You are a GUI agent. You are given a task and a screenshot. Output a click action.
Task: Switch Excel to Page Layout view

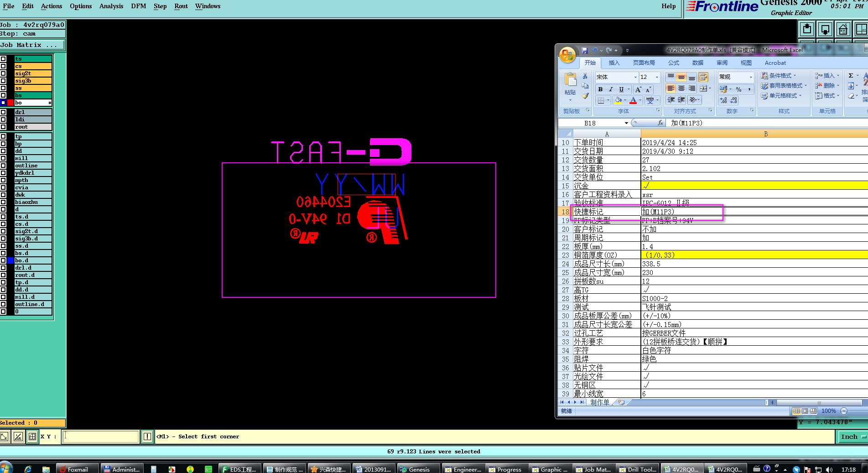(x=805, y=411)
